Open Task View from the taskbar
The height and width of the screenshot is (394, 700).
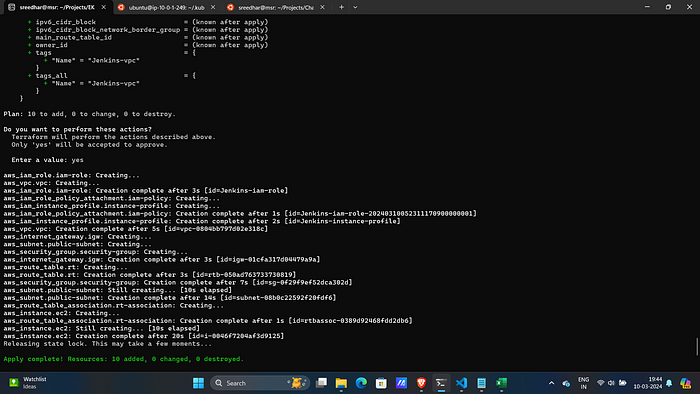pos(321,383)
